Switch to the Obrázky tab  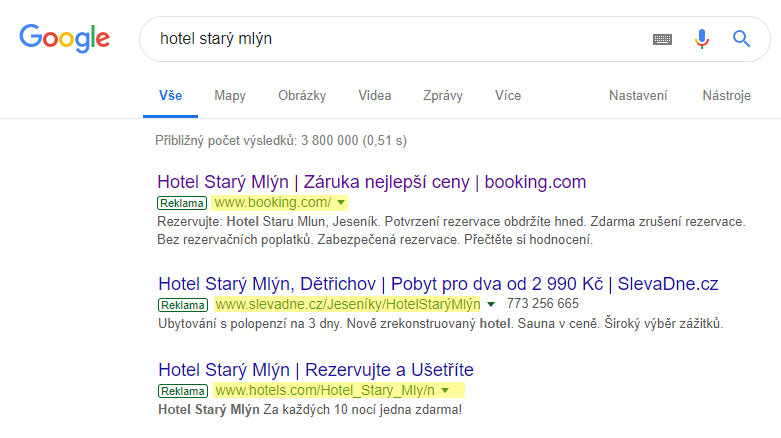(x=302, y=96)
